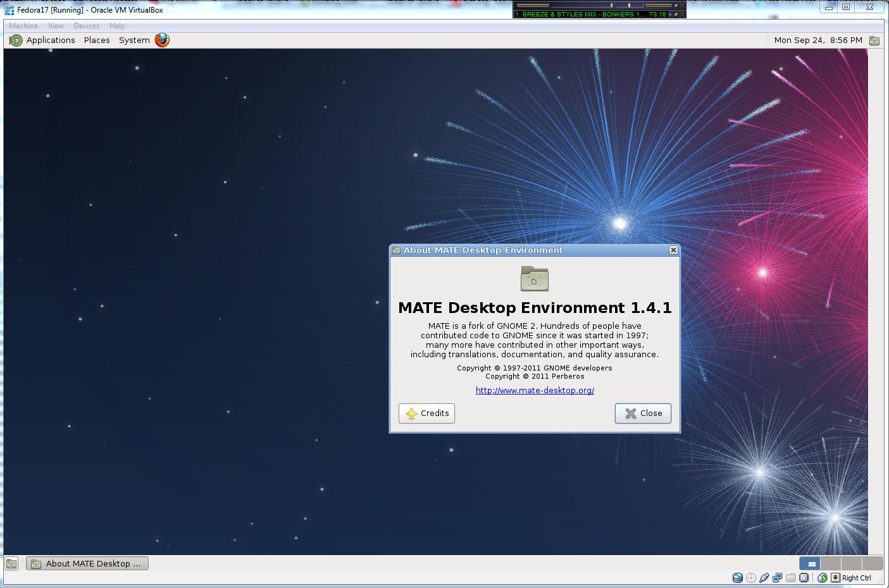Click the USB devices status icon
Viewport: 889px width, 588px height.
tap(764, 577)
